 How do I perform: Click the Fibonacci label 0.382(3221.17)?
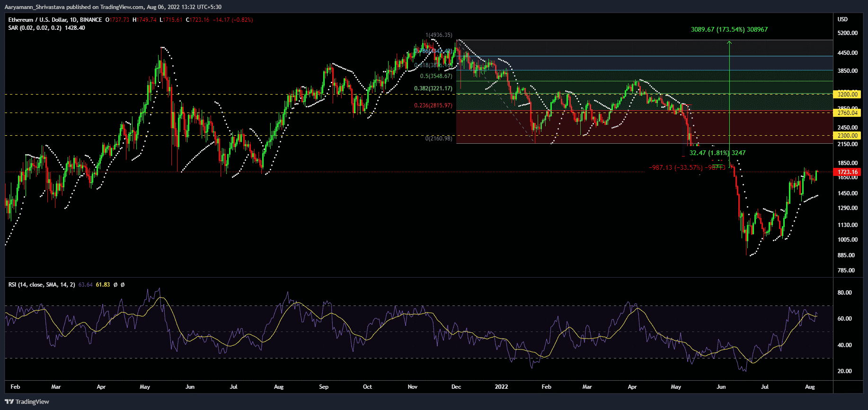pyautogui.click(x=433, y=88)
